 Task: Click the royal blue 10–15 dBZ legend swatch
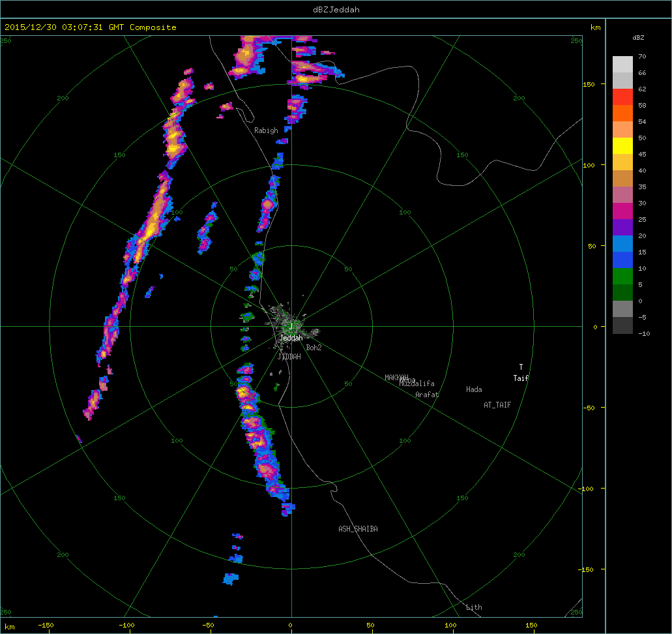pyautogui.click(x=622, y=260)
